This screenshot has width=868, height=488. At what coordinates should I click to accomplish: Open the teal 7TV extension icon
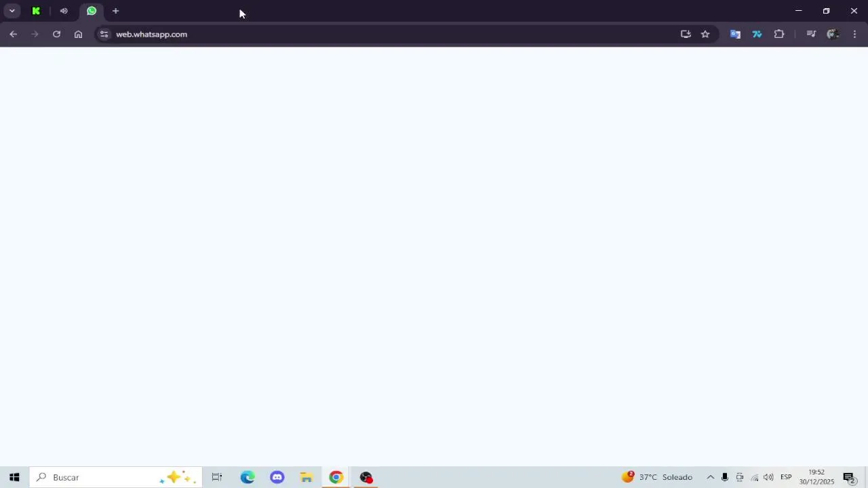[757, 34]
